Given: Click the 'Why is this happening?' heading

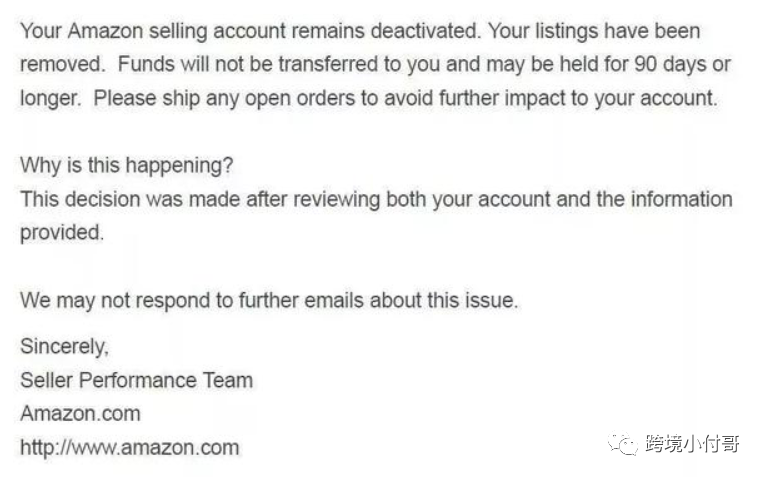Looking at the screenshot, I should click(x=127, y=166).
